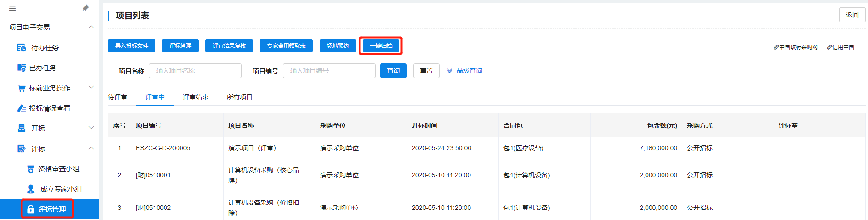This screenshot has width=868, height=220.
Task: Click the 项目名称 input field
Action: tap(195, 71)
